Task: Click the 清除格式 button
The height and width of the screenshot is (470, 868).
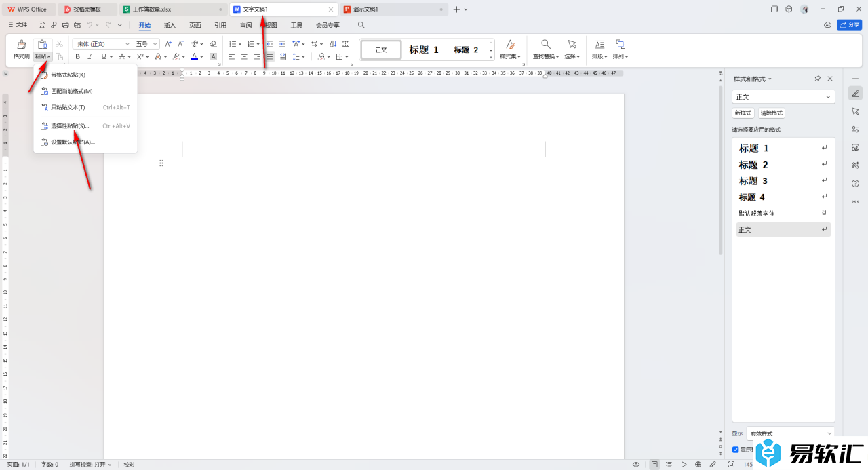Action: click(x=772, y=113)
